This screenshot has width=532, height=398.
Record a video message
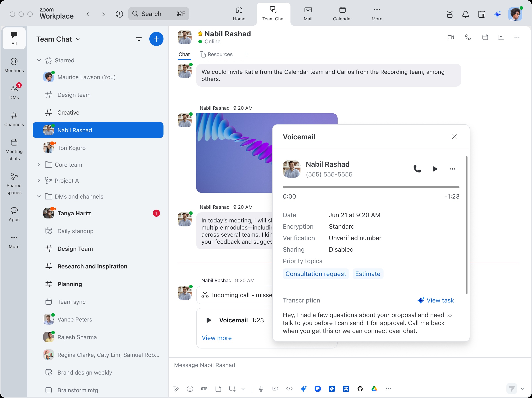275,389
